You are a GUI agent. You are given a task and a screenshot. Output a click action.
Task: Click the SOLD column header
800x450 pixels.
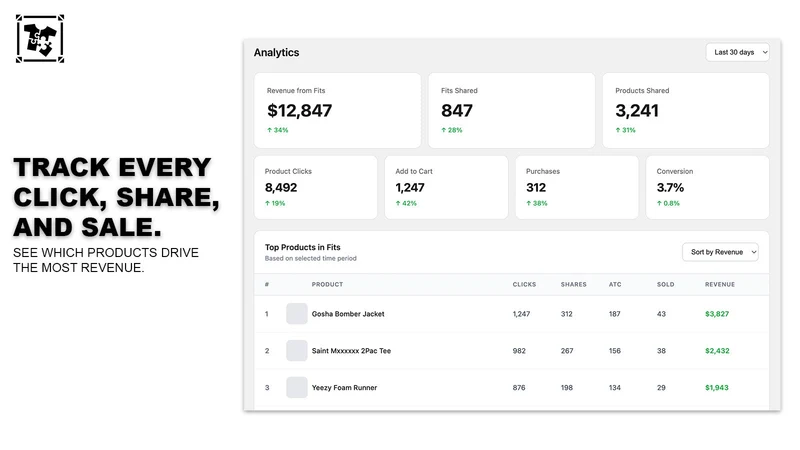point(665,284)
